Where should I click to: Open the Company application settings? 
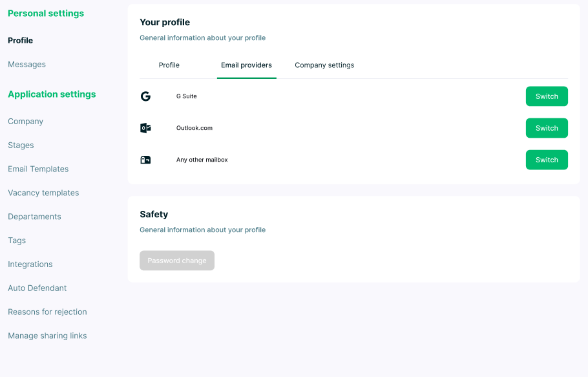25,122
